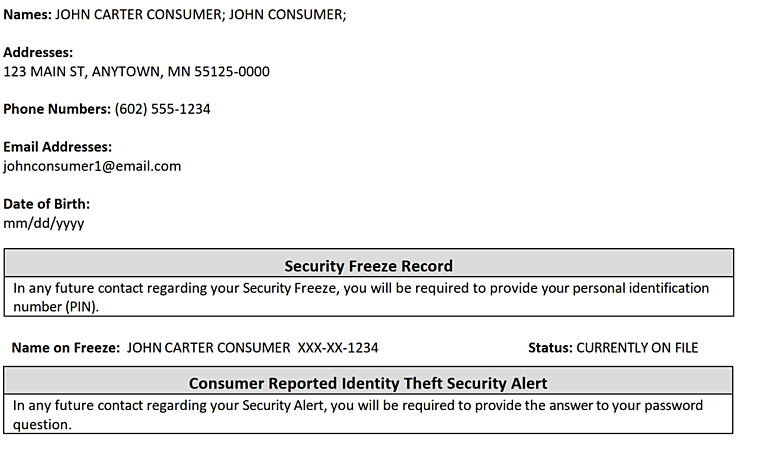Viewport: 768px width, 449px height.
Task: Select the phone number (602) 555-1234
Action: [162, 109]
